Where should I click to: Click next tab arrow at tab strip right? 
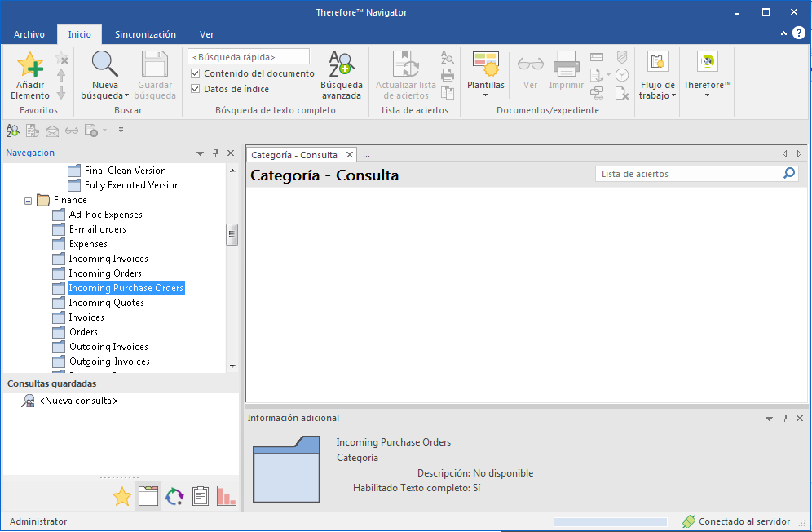(x=799, y=154)
